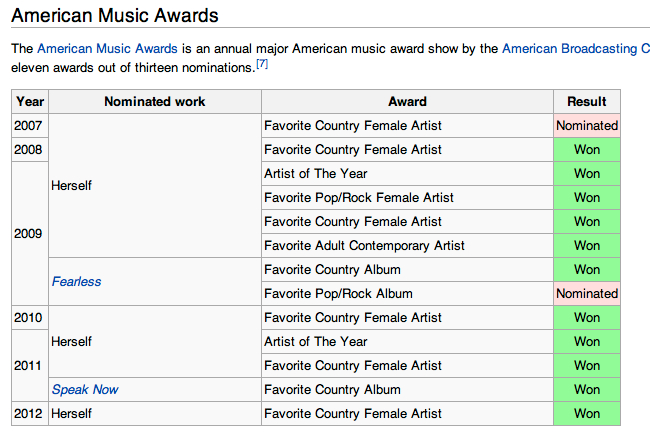
Task: Select the 2007 Nominated result cell
Action: coord(587,126)
